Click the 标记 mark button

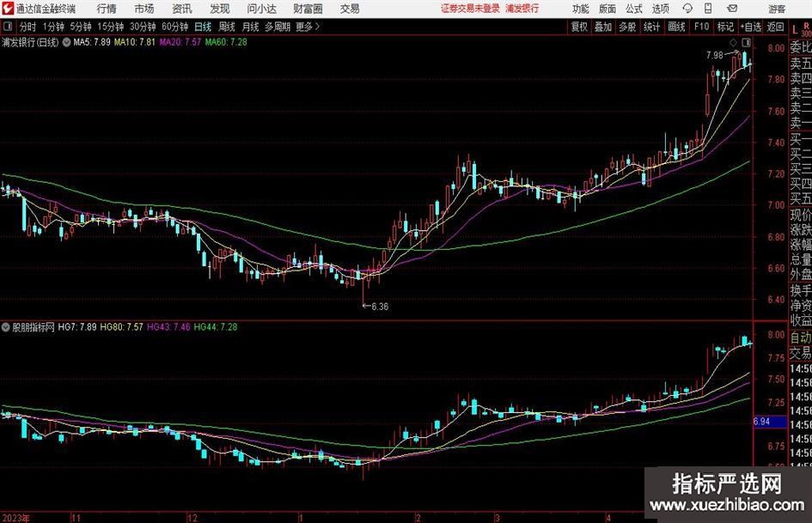[x=725, y=27]
